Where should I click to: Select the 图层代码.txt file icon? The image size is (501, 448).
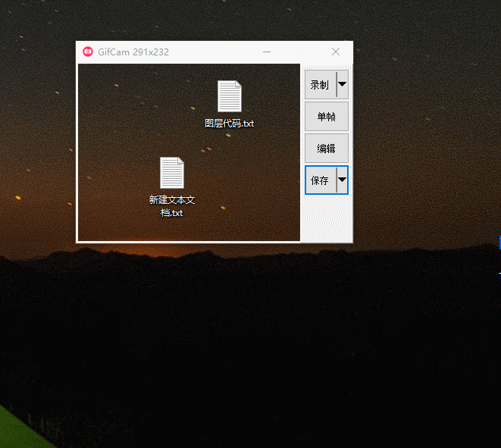229,96
